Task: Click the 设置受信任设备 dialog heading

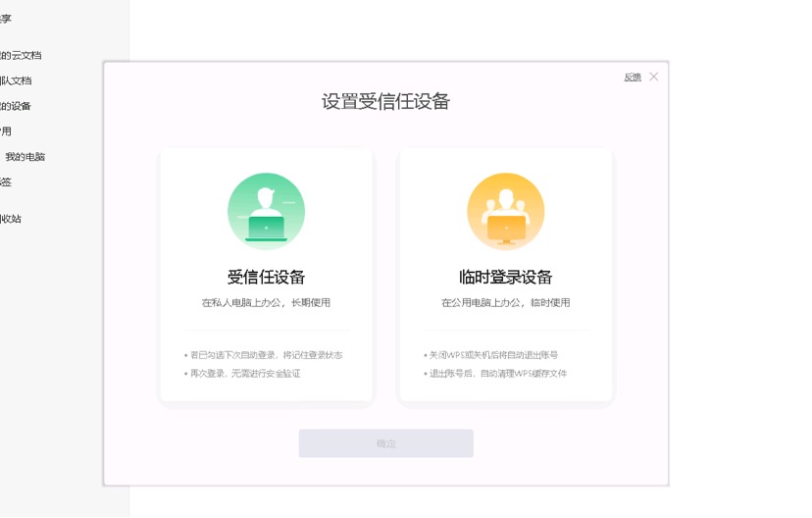Action: point(385,102)
